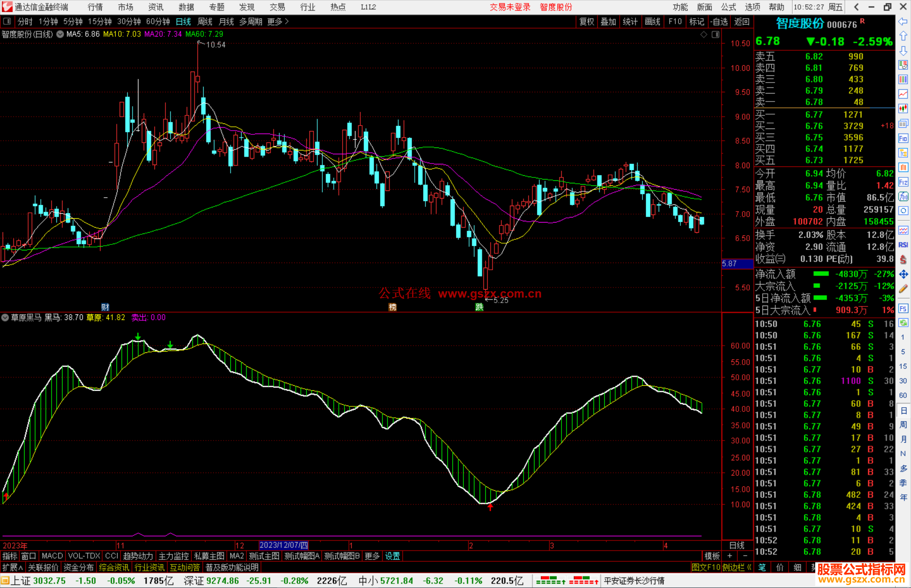The image size is (911, 588).
Task: Select the pencil drawing tool icon
Action: coord(903,289)
